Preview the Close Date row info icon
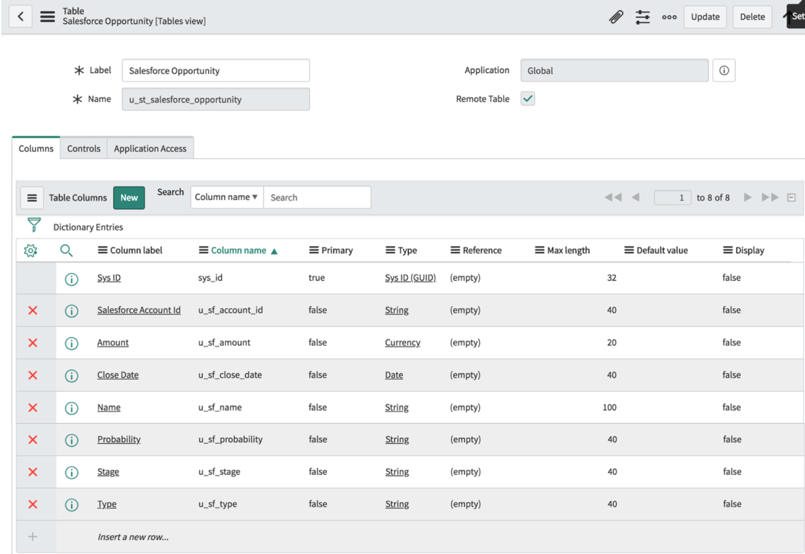The image size is (805, 554). pyautogui.click(x=71, y=375)
